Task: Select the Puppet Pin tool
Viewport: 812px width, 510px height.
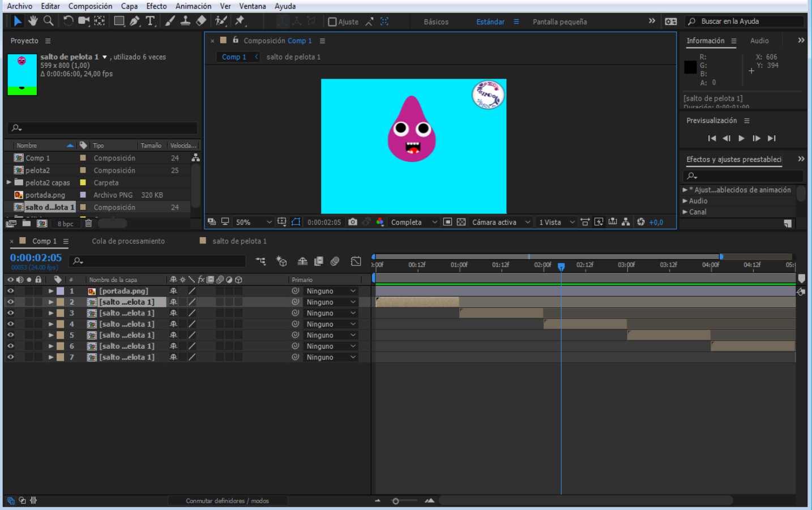Action: (x=240, y=21)
